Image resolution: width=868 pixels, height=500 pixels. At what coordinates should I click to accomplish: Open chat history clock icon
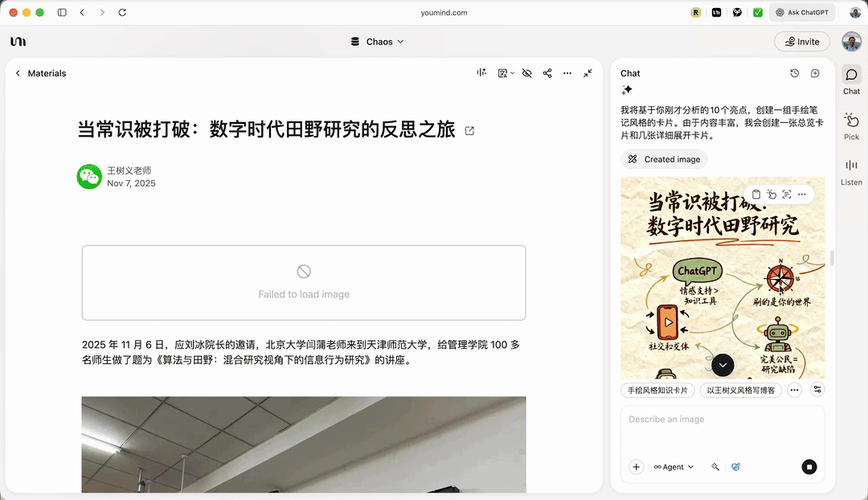click(x=795, y=73)
